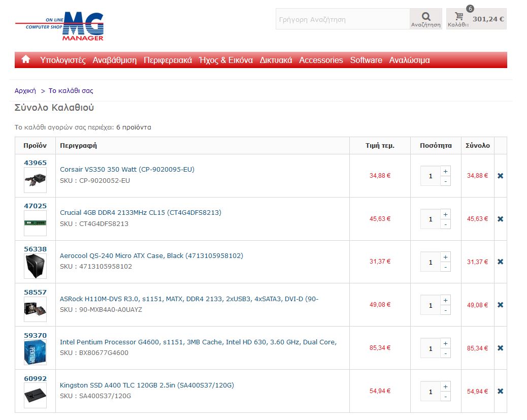The height and width of the screenshot is (420, 527).
Task: Increase quantity of Corsair VS350
Action: pyautogui.click(x=445, y=171)
